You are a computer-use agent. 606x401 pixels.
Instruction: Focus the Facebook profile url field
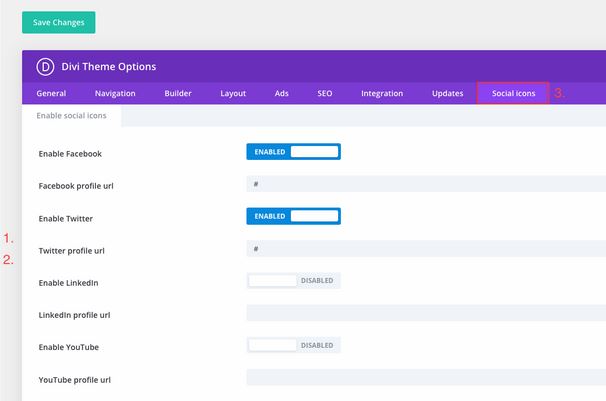(x=426, y=184)
